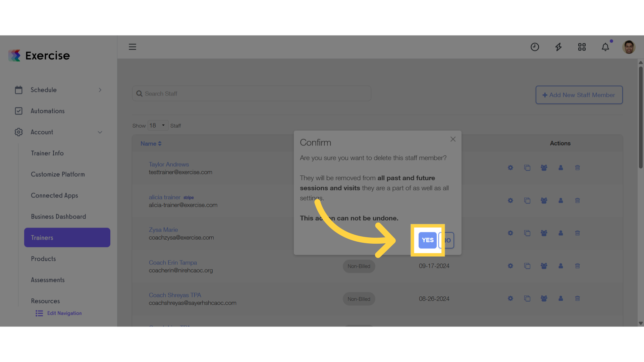Click the Search Staff input field
Screen dimensions: 644x362
pos(252,94)
